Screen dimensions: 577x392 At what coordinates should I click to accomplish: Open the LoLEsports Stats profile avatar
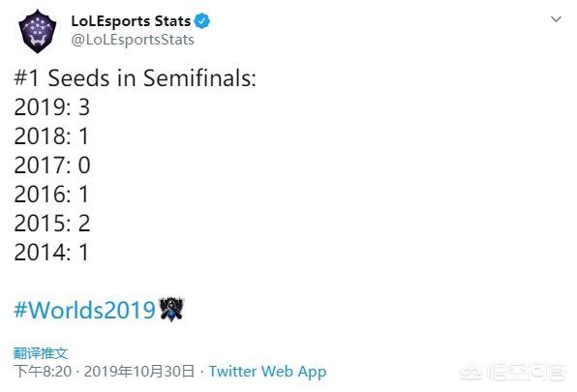pyautogui.click(x=38, y=31)
